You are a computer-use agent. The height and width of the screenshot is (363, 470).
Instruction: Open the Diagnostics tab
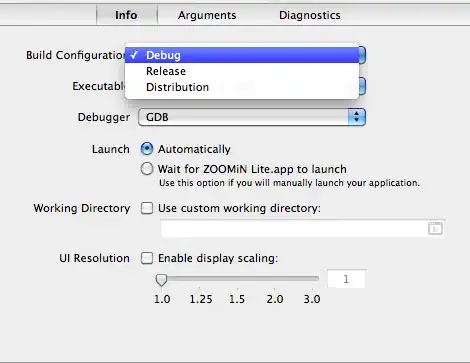310,15
